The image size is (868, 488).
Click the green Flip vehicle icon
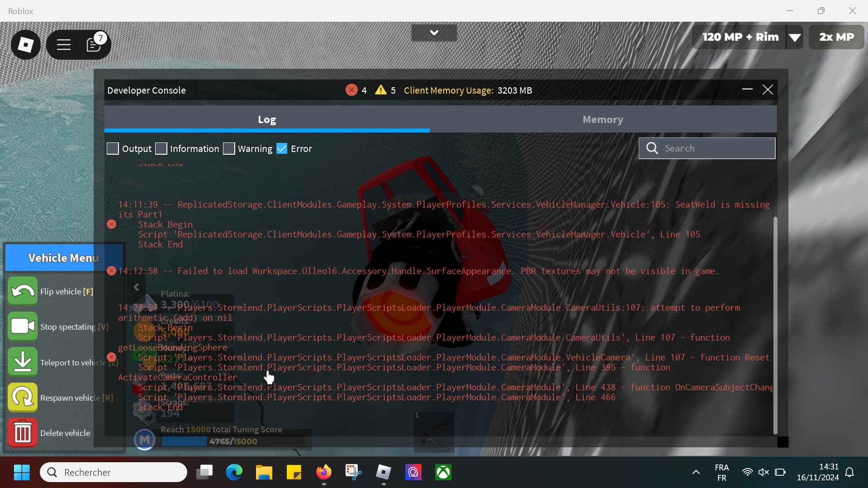(22, 291)
